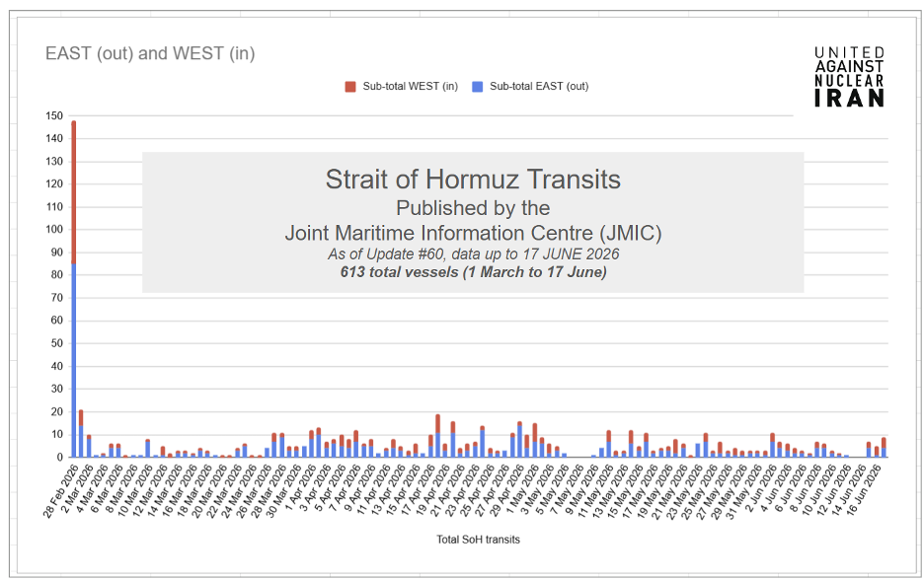Click the y-axis value 40
924x580 pixels.
[x=56, y=366]
